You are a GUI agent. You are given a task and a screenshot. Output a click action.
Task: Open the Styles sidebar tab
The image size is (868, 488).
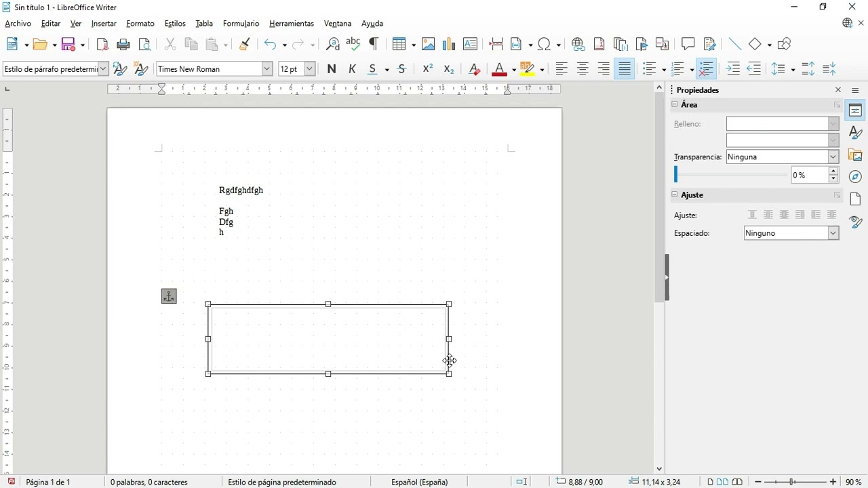pos(856,133)
